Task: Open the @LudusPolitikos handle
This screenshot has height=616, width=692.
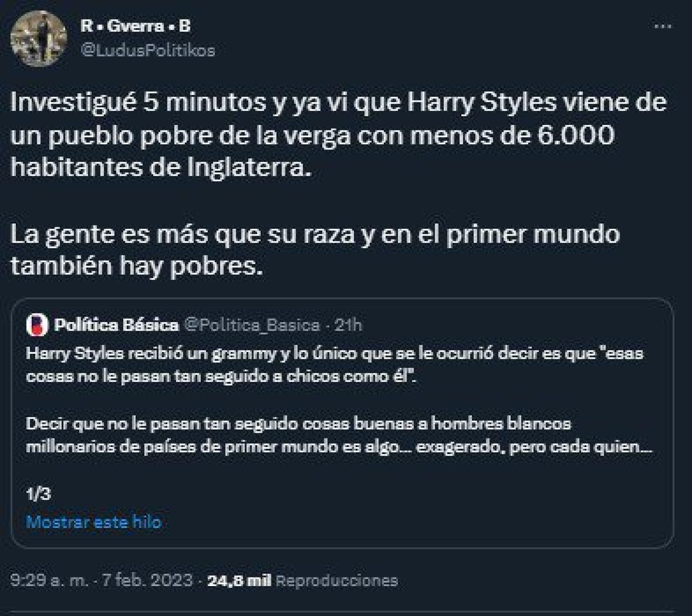Action: (148, 50)
